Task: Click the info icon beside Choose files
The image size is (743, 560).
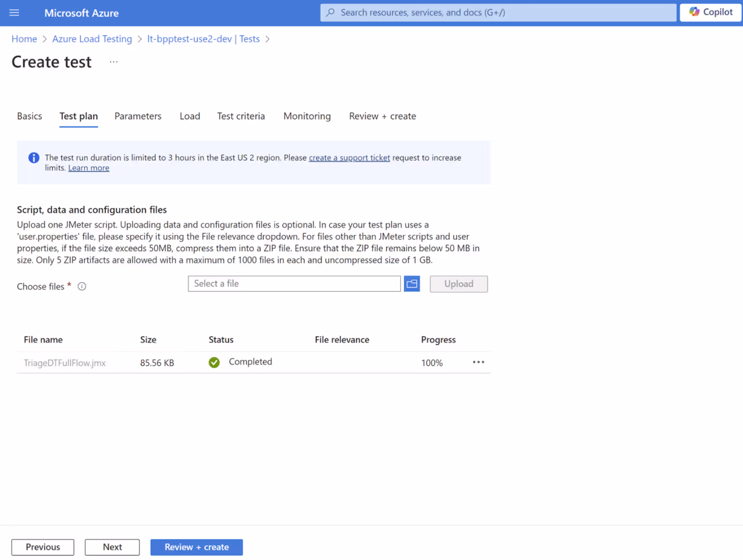Action: [82, 286]
